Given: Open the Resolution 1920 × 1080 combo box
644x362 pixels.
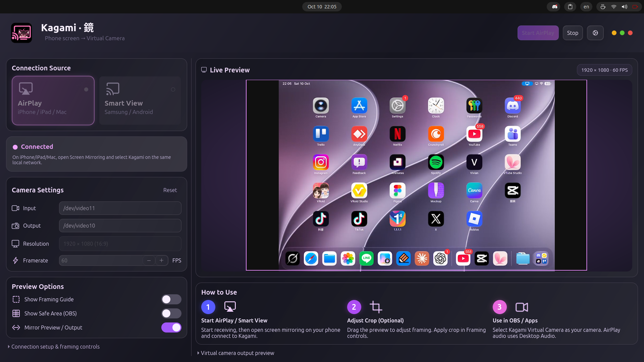Looking at the screenshot, I should point(120,244).
